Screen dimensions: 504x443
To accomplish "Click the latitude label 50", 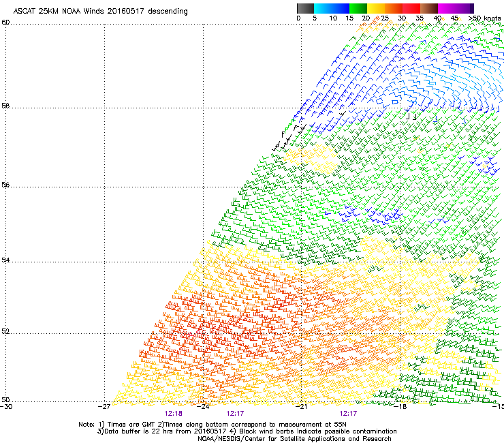I will (5, 400).
